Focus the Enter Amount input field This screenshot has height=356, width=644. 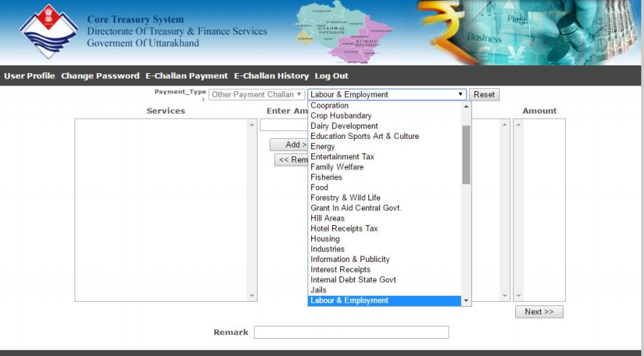(284, 125)
